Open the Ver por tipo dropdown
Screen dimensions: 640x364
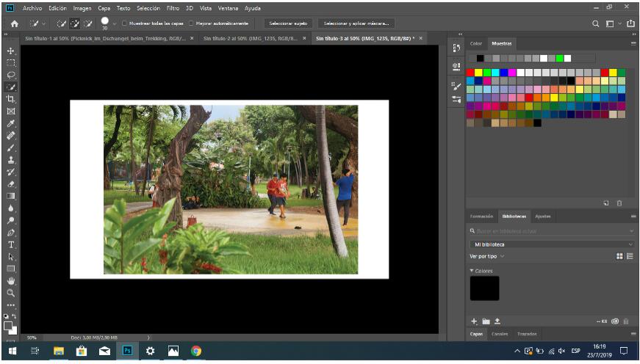pyautogui.click(x=486, y=256)
